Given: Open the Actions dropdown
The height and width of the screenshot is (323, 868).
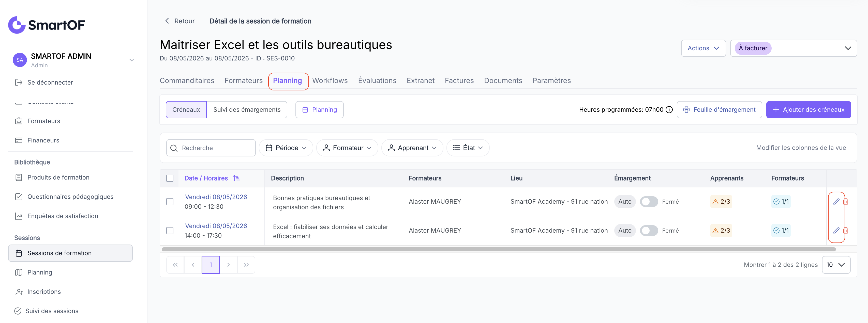Looking at the screenshot, I should tap(703, 48).
